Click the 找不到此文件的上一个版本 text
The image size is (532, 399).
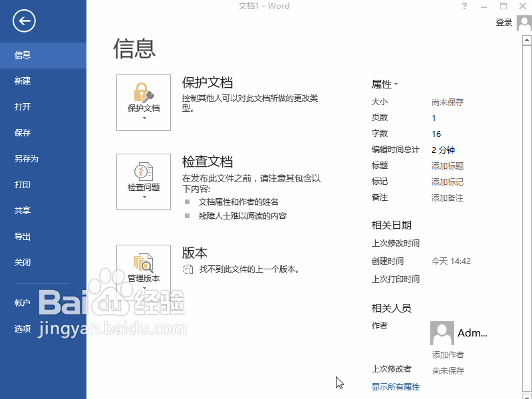tap(249, 269)
